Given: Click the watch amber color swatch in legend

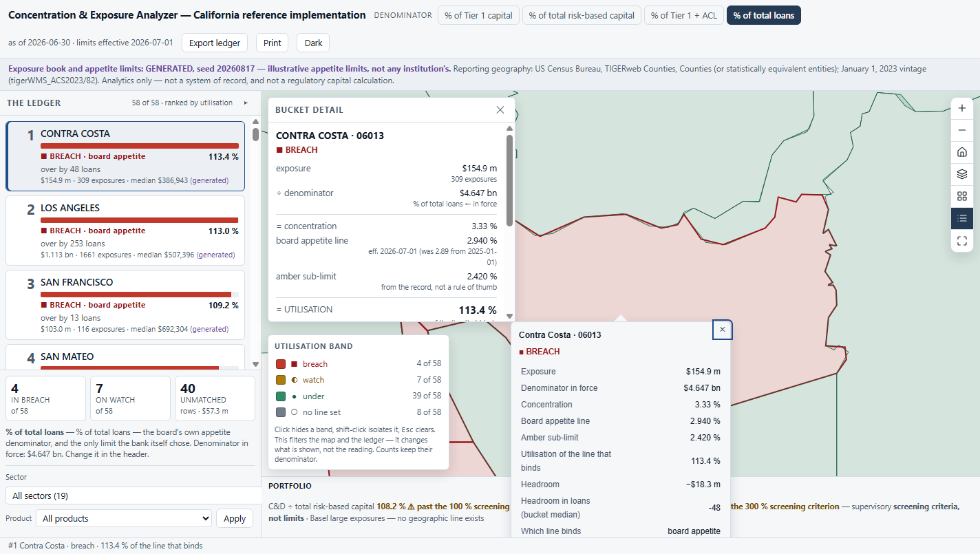Looking at the screenshot, I should [x=280, y=380].
